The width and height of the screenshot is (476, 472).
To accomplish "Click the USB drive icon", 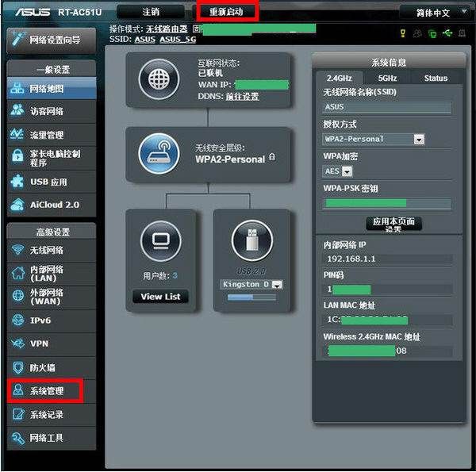I will tap(252, 240).
